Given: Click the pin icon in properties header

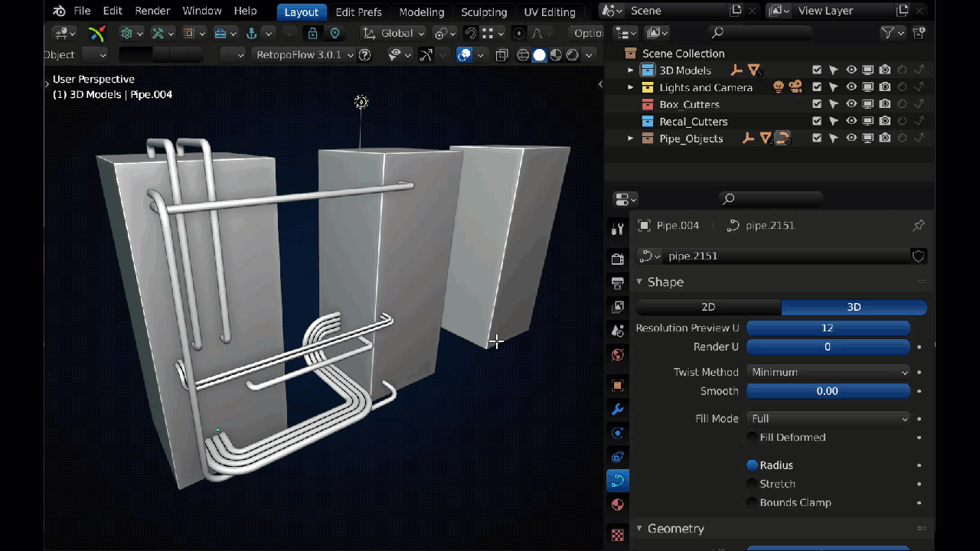Looking at the screenshot, I should click(x=919, y=225).
